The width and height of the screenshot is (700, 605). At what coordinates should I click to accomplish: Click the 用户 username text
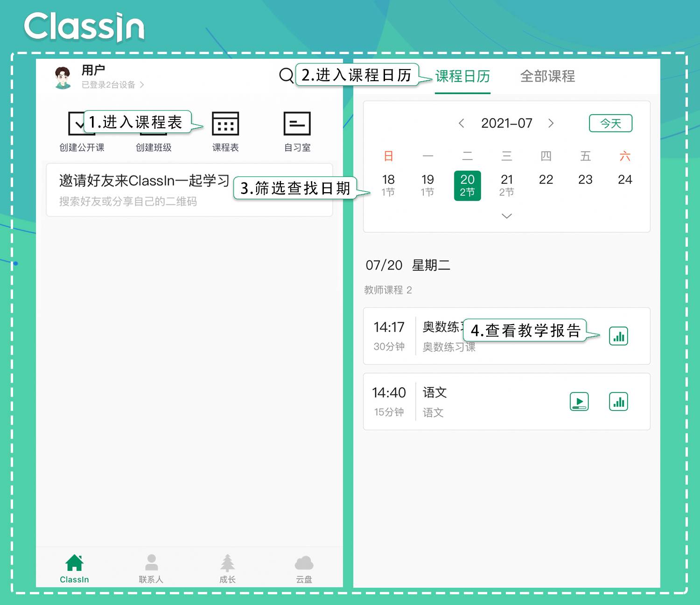93,70
